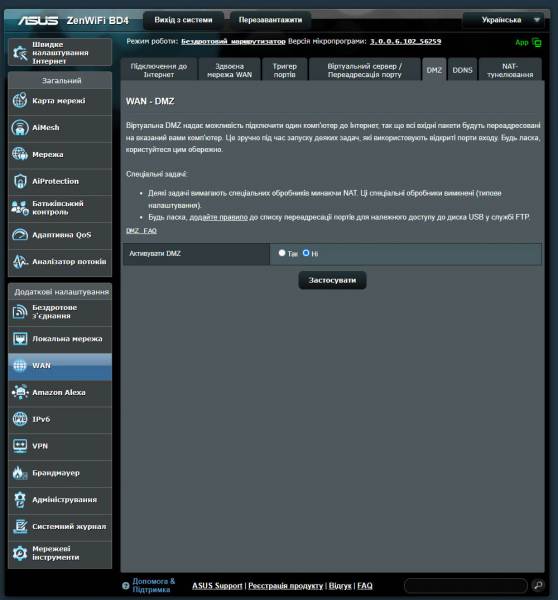Switch to the DDNS tab
Screen dimensions: 558x600
[x=462, y=70]
